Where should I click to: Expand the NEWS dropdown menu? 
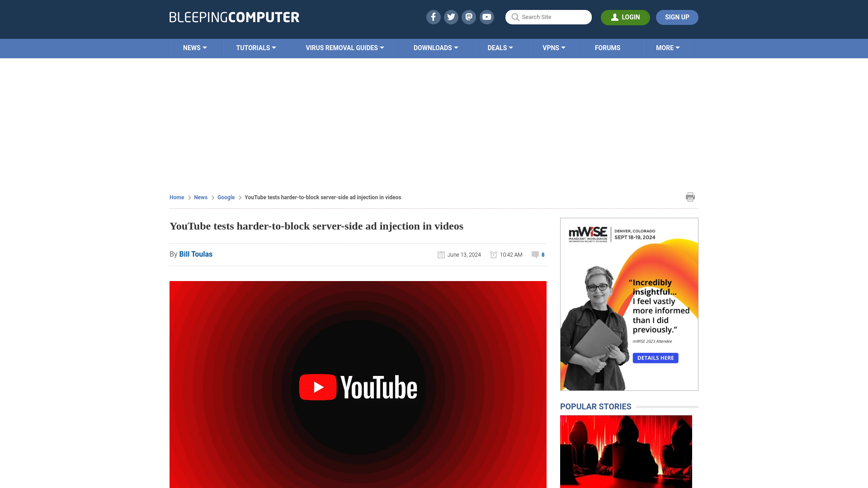tap(195, 47)
